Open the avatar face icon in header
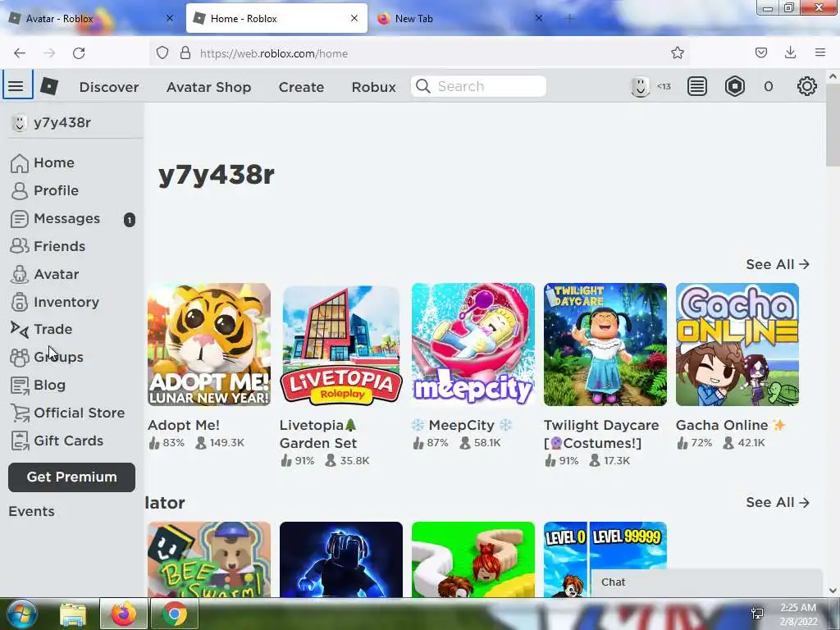 pyautogui.click(x=640, y=86)
